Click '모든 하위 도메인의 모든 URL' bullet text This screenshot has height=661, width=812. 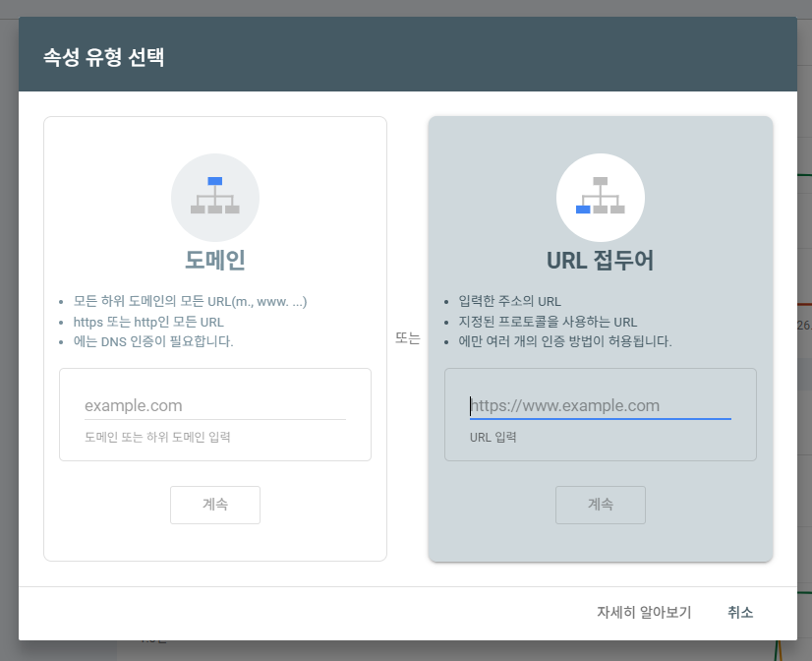[190, 302]
